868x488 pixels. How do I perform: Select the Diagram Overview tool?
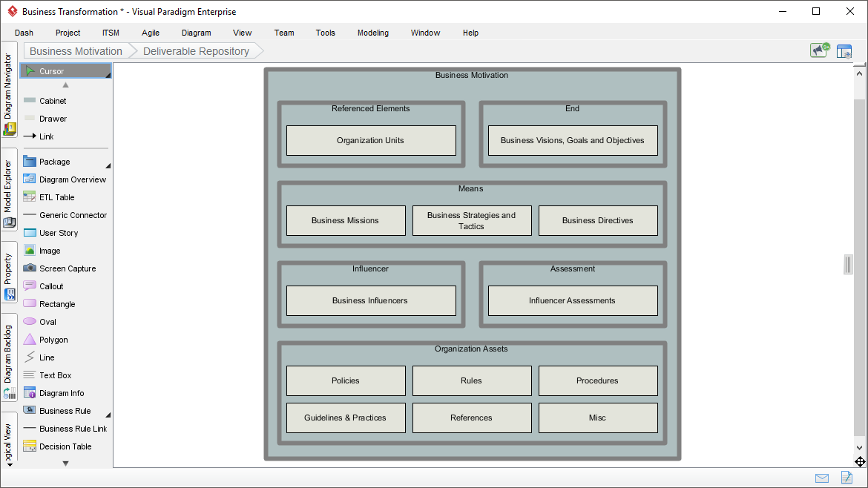(x=65, y=179)
